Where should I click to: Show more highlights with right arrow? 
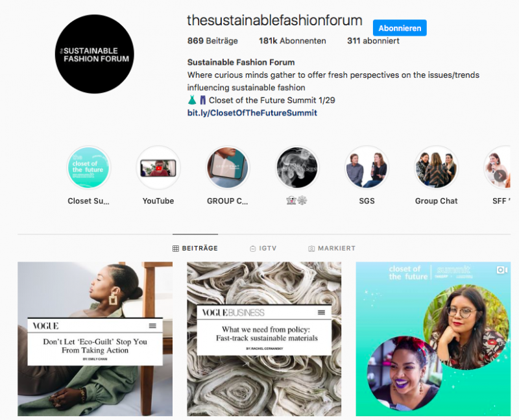coord(500,175)
